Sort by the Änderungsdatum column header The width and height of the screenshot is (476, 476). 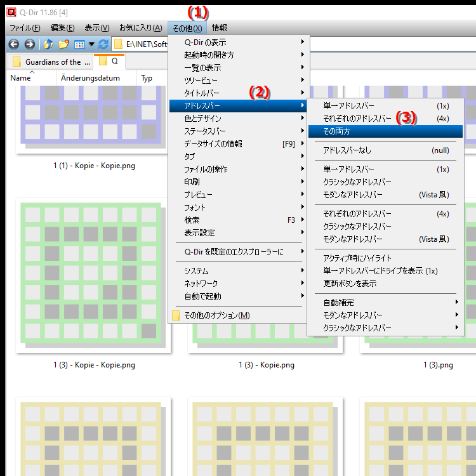96,78
